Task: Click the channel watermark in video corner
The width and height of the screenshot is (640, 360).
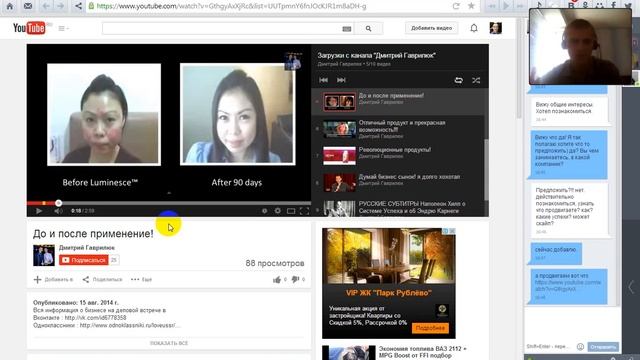Action: [x=293, y=61]
